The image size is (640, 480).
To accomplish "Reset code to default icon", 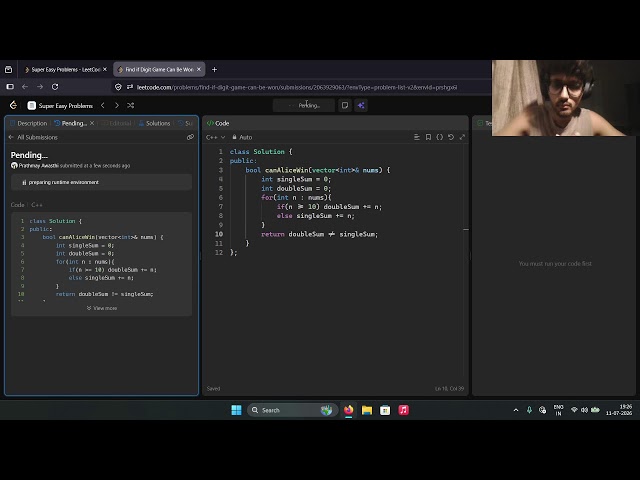I will tap(451, 137).
